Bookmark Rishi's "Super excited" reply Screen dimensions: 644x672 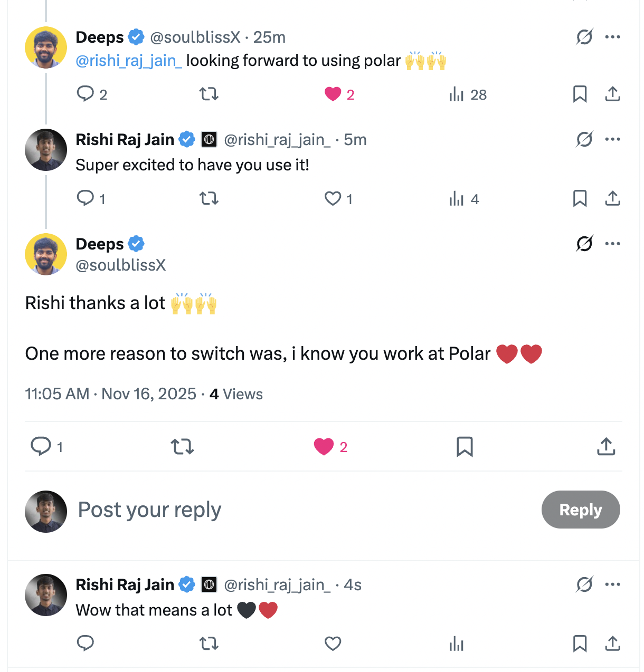pos(580,199)
